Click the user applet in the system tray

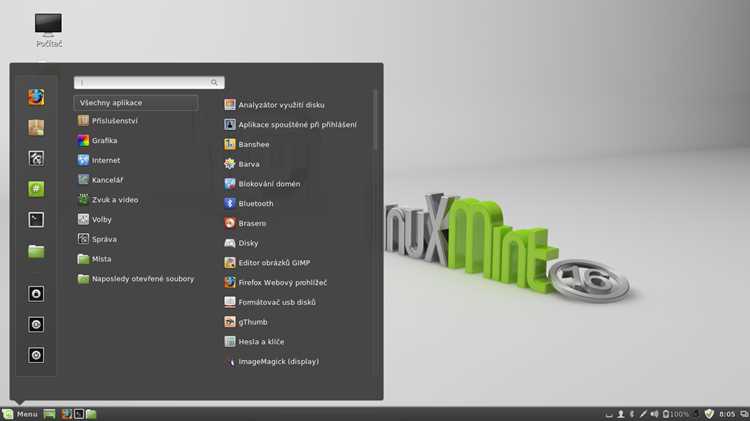coord(620,414)
